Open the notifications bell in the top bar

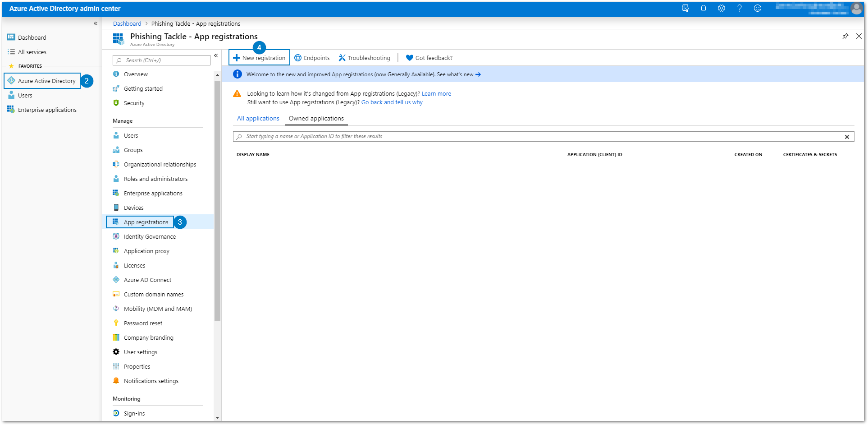click(x=704, y=8)
